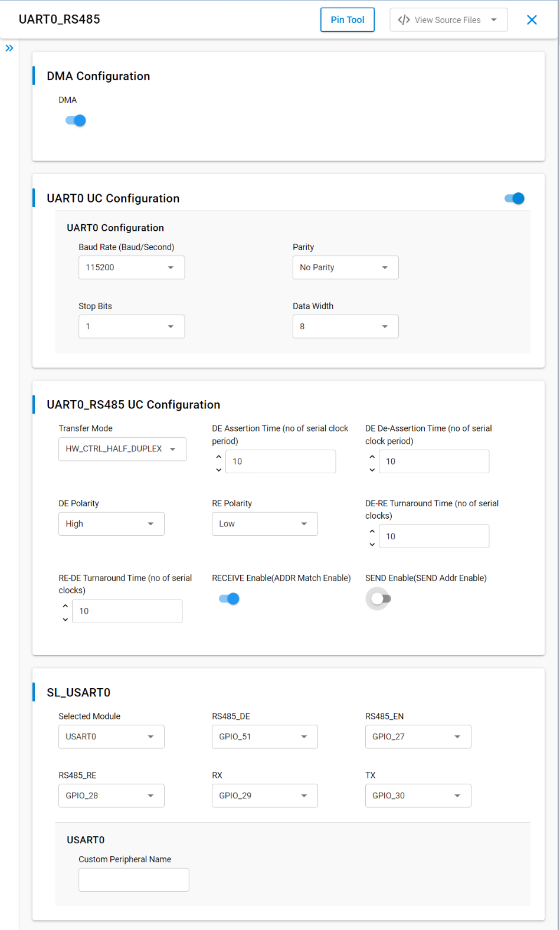The height and width of the screenshot is (930, 560).
Task: Enable the SEND Enable SEND Addr toggle
Action: click(x=381, y=599)
